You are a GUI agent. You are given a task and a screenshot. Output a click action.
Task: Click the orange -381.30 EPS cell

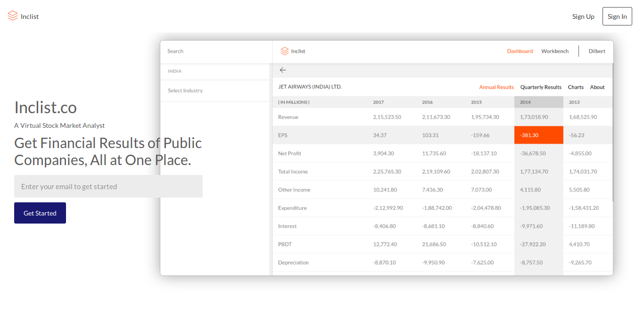tap(539, 135)
